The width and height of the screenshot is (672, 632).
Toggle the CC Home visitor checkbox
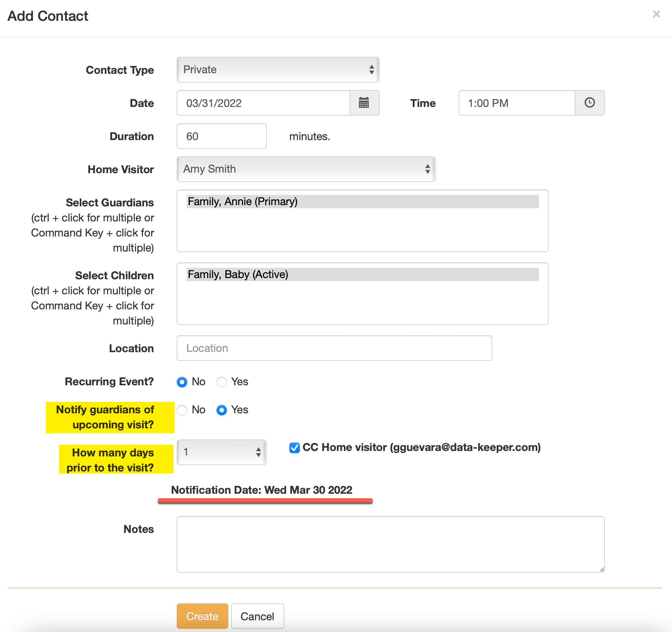(x=294, y=448)
